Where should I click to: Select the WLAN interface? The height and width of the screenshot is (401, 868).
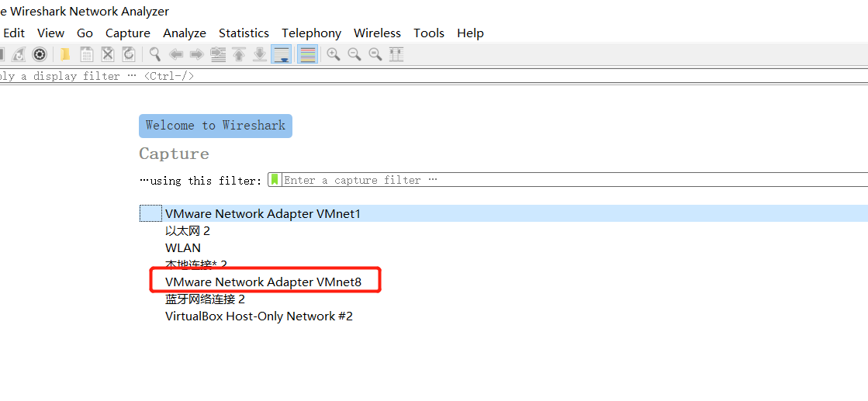183,247
